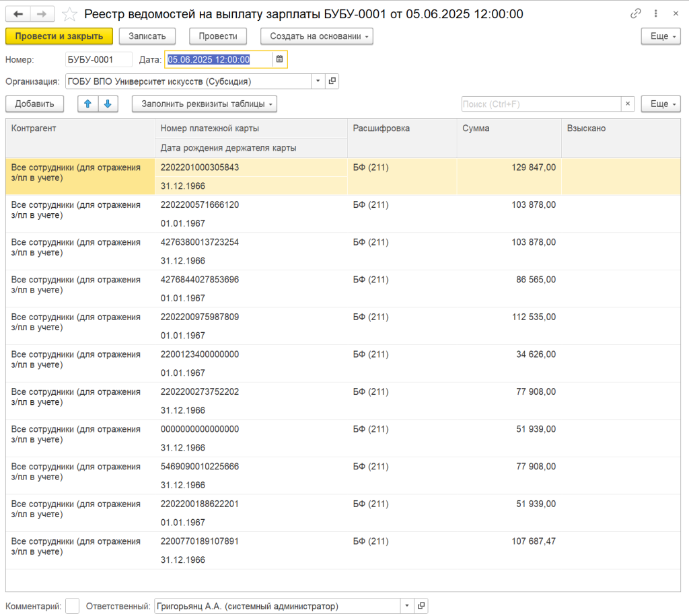Click the organization input field

[x=188, y=81]
